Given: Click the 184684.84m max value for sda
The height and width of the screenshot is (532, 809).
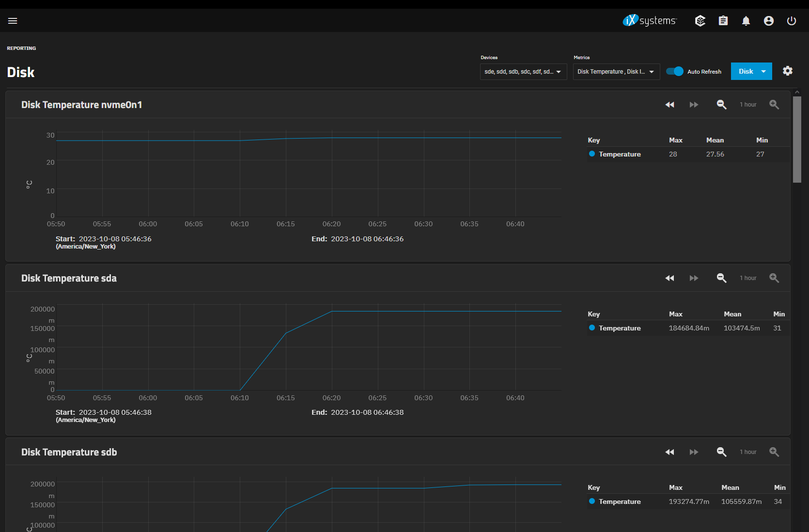Looking at the screenshot, I should coord(689,328).
